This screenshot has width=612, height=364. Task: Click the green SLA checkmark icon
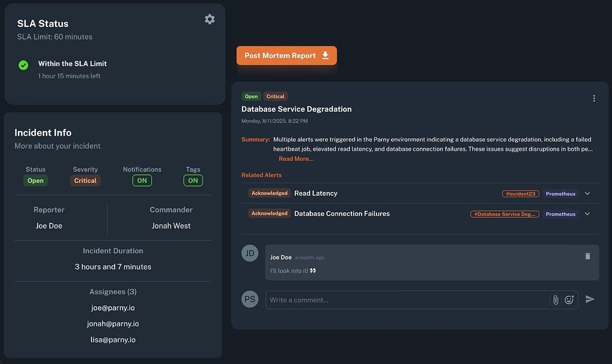click(23, 65)
